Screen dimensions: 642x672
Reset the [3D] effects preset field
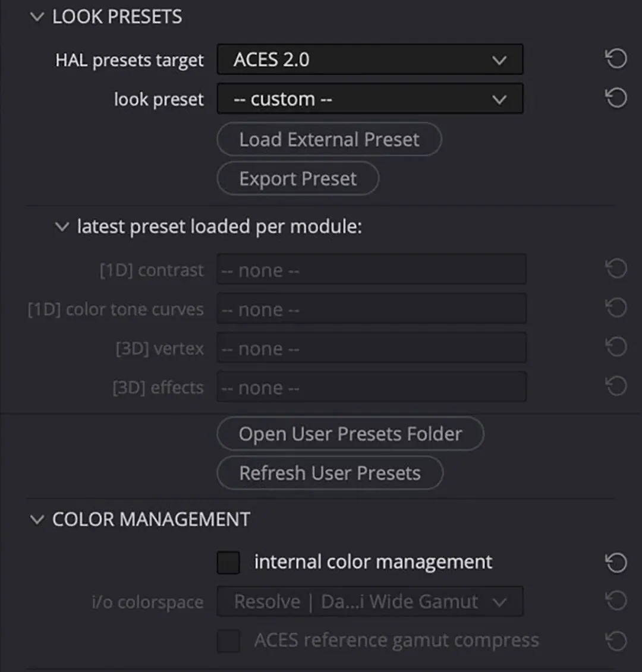pos(616,387)
